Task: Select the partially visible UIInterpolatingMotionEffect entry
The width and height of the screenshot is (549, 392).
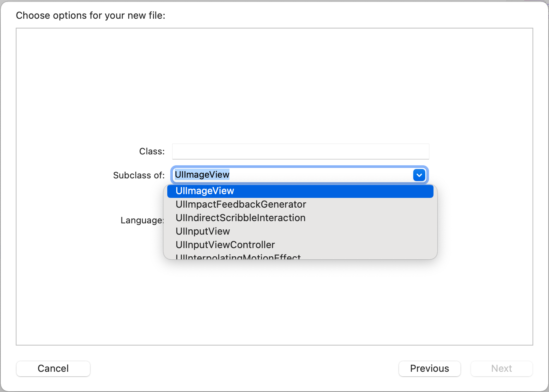Action: [238, 257]
